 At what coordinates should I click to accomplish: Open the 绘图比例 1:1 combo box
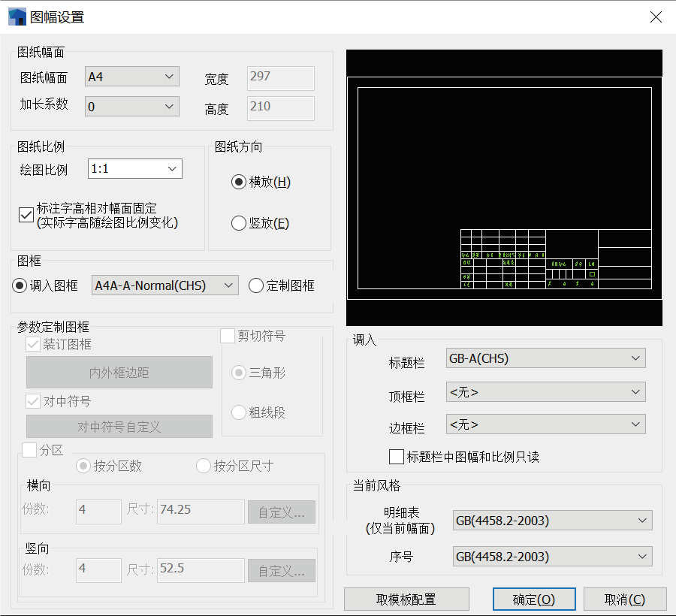pos(135,169)
